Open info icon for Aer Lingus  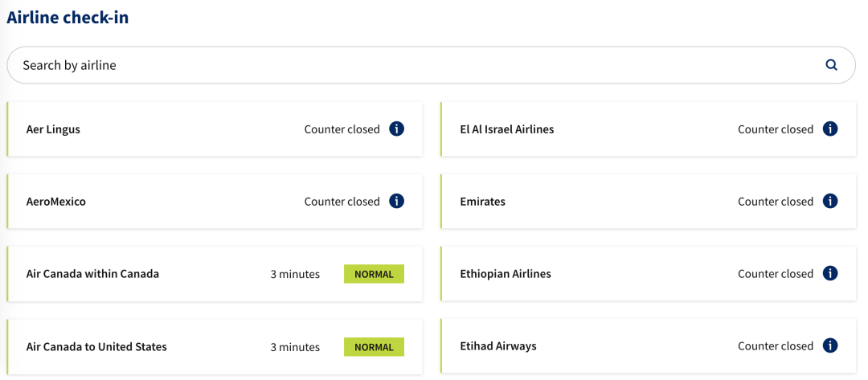[x=396, y=129]
